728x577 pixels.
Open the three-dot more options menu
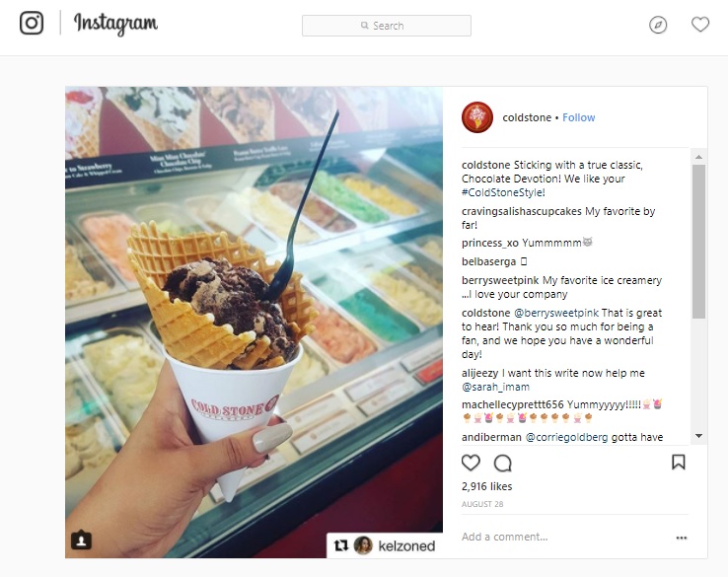click(x=681, y=538)
